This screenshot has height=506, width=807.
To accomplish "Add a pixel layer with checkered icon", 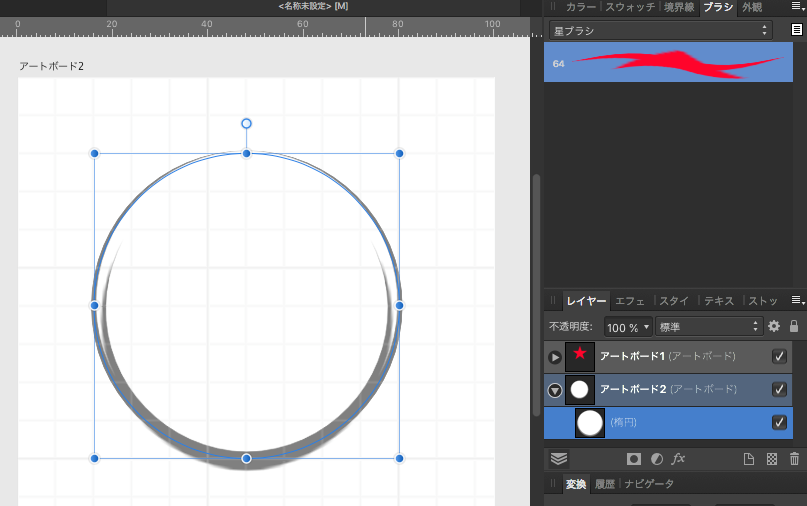I will point(771,459).
